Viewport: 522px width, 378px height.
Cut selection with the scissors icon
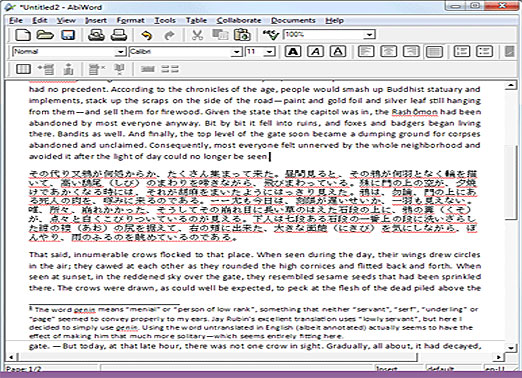coord(197,35)
